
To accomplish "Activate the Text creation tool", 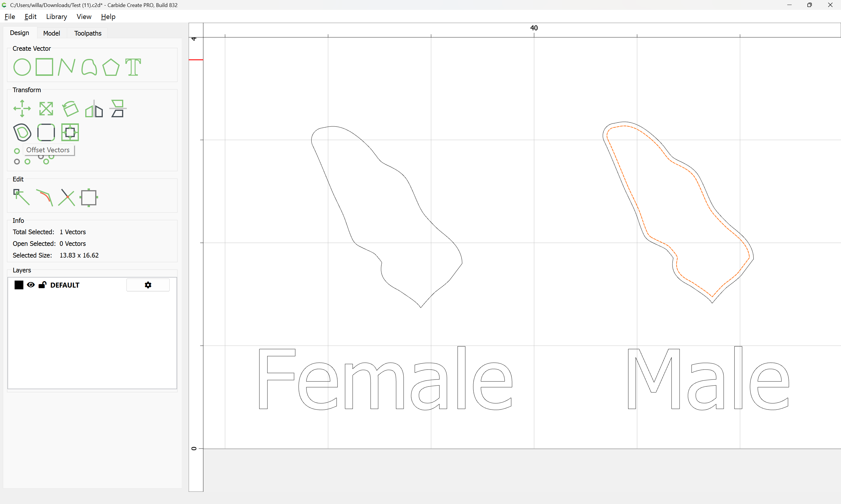I will click(133, 67).
